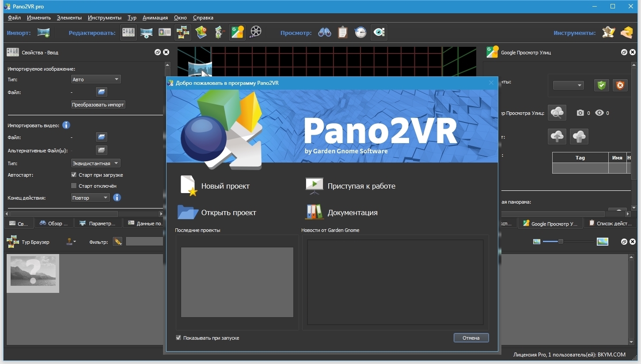The width and height of the screenshot is (641, 364).
Task: Open the Изменить menu
Action: (38, 18)
